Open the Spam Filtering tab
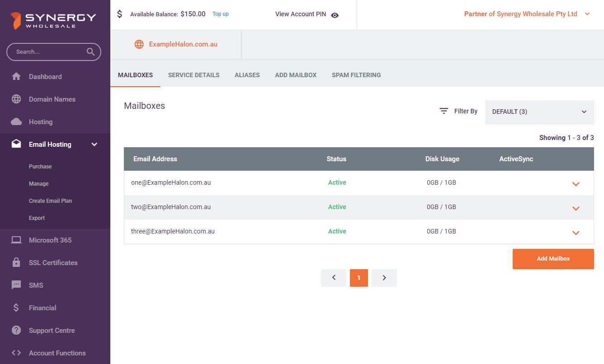604x364 pixels. point(356,75)
